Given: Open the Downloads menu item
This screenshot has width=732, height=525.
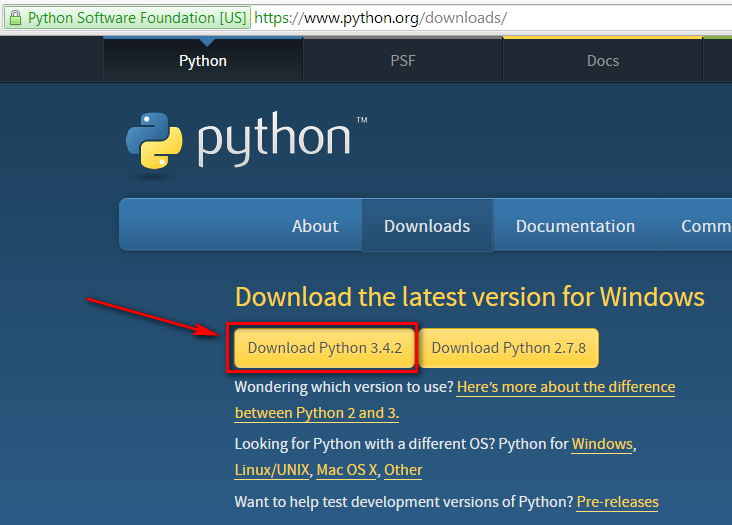Looking at the screenshot, I should tap(427, 226).
